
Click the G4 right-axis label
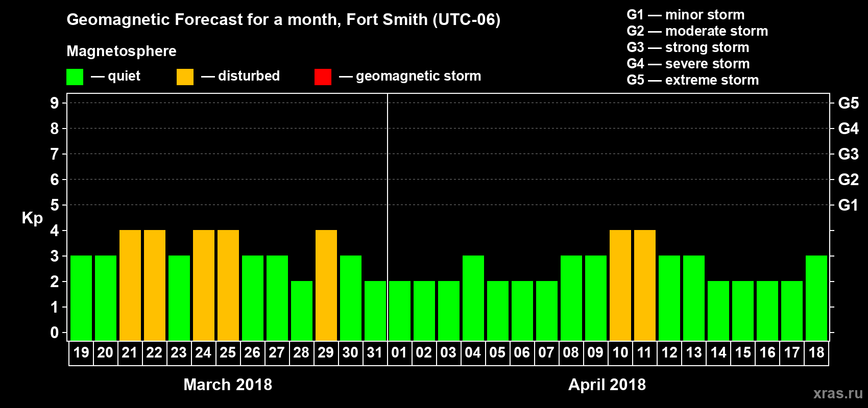(849, 129)
